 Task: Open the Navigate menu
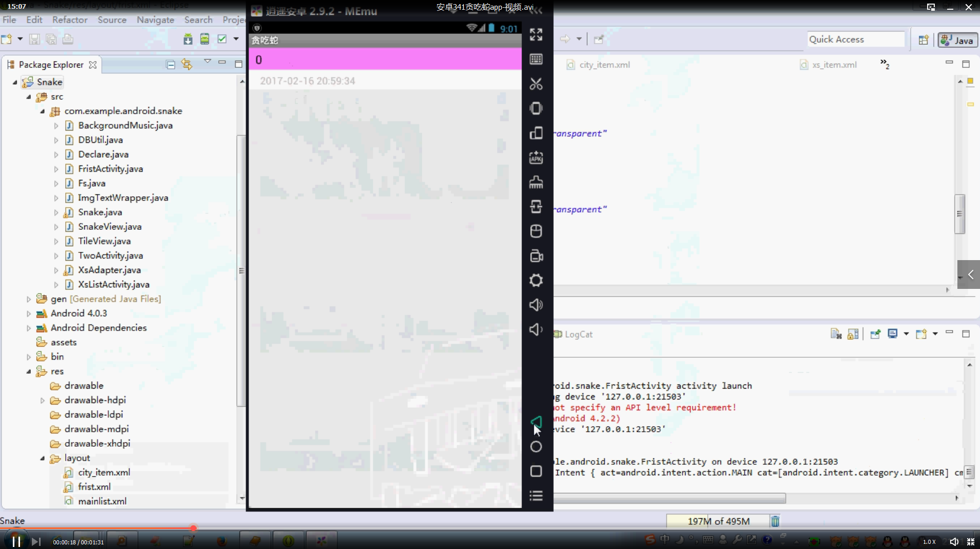tap(155, 20)
